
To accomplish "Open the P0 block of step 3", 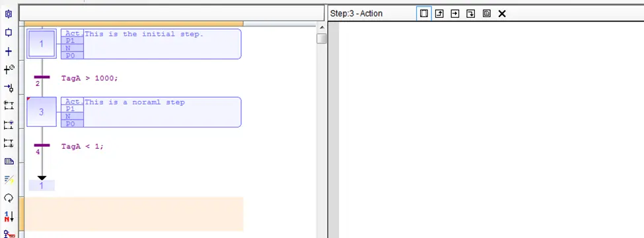I will [x=73, y=124].
